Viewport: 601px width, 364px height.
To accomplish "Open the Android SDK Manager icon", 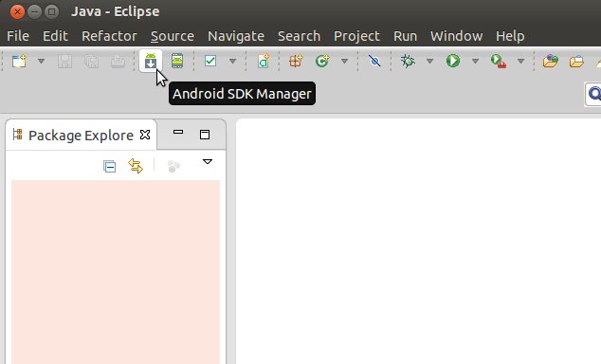I will click(x=151, y=62).
